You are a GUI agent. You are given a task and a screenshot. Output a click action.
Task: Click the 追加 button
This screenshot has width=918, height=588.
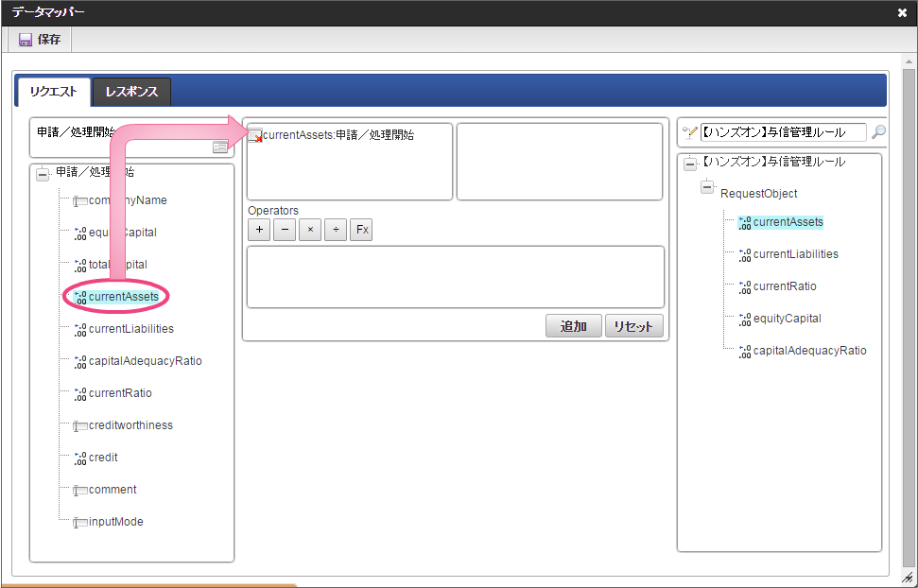[x=574, y=326]
